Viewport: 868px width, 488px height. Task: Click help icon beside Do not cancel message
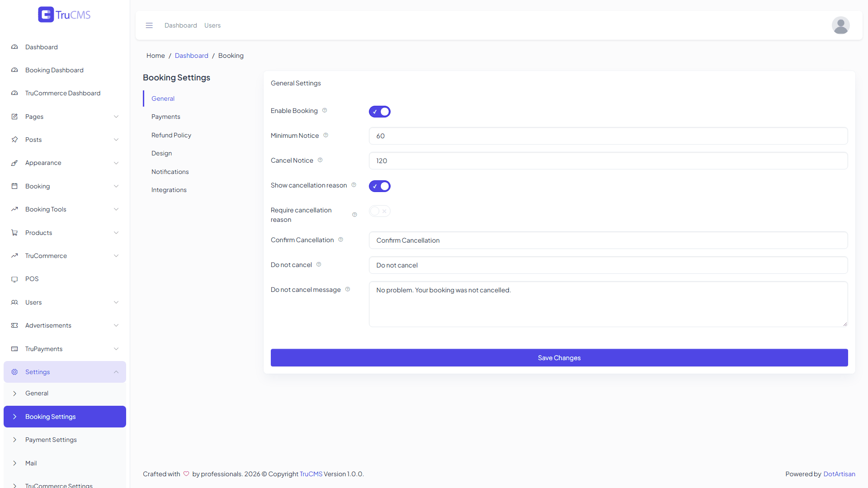click(348, 289)
